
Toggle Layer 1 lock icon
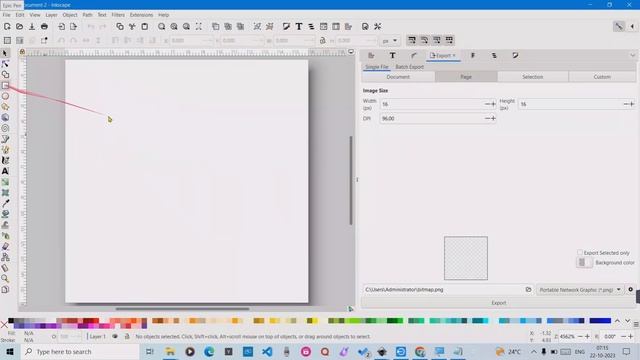[x=127, y=337]
